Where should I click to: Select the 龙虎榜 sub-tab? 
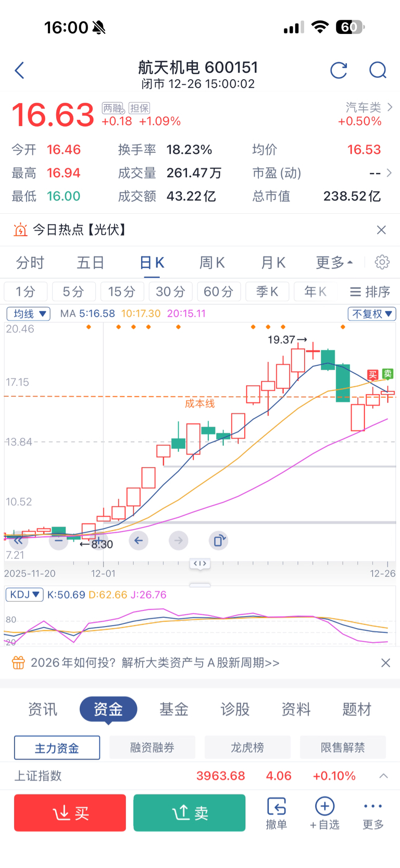247,748
